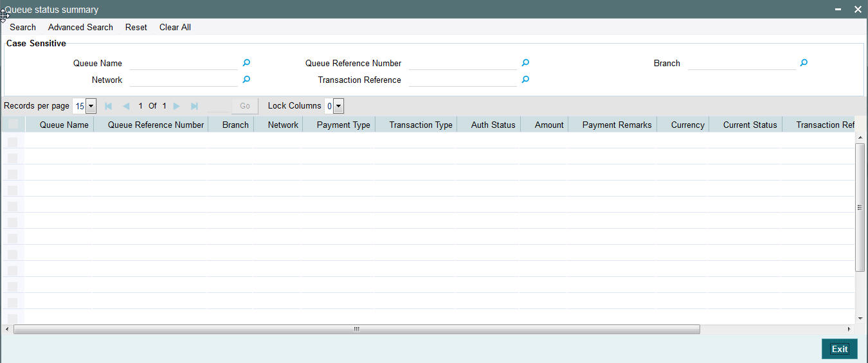Click the vertical scrollbar up arrow
Image resolution: width=868 pixels, height=363 pixels.
click(x=860, y=137)
